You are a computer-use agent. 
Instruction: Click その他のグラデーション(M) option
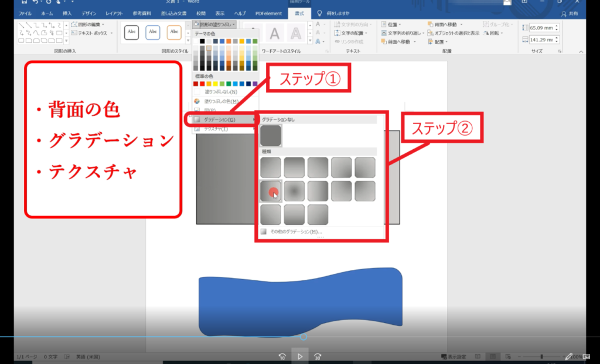pyautogui.click(x=295, y=232)
